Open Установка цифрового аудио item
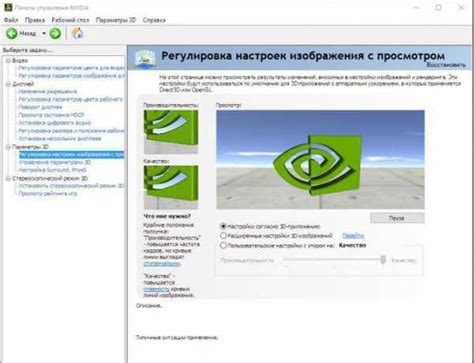Screen dimensions: 474x363 [55, 123]
